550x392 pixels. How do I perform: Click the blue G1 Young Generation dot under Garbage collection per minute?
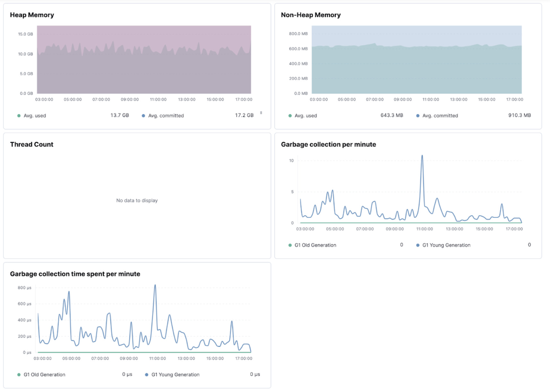[417, 245]
